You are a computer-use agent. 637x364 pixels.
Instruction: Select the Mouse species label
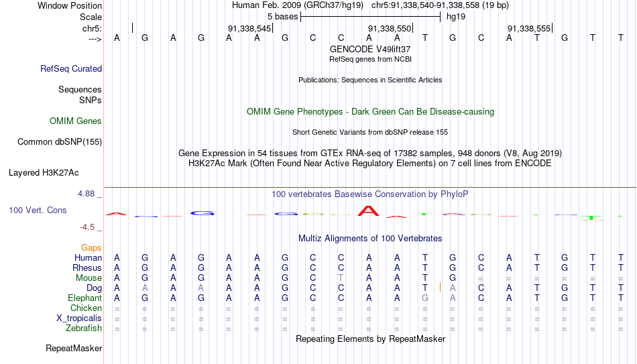coord(89,278)
